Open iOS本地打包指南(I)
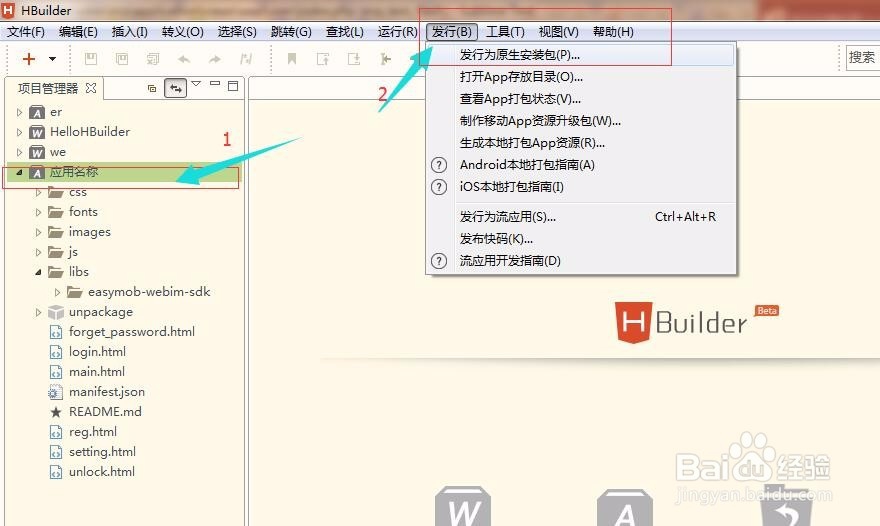 coord(581,187)
